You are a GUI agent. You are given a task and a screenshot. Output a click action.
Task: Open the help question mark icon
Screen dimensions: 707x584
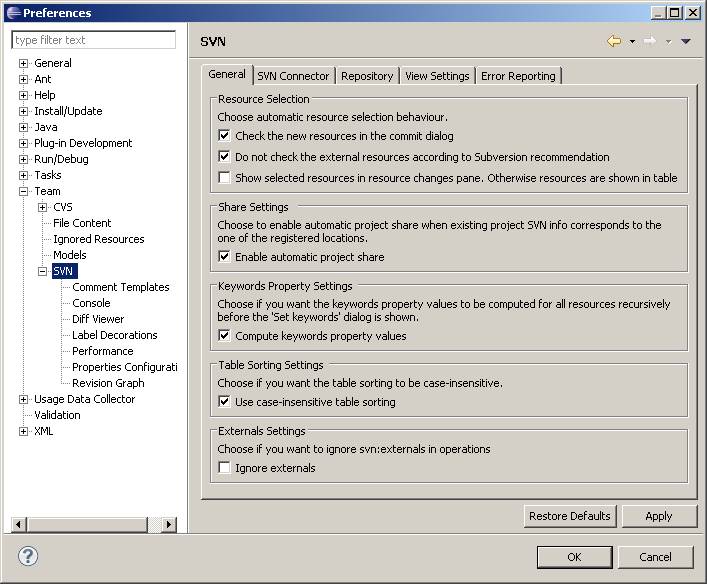(28, 556)
